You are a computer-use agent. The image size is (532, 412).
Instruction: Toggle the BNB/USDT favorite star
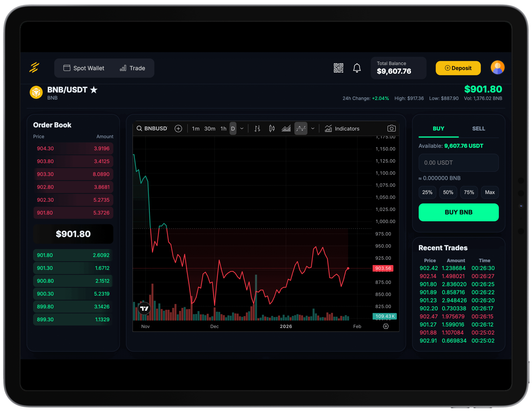coord(94,90)
